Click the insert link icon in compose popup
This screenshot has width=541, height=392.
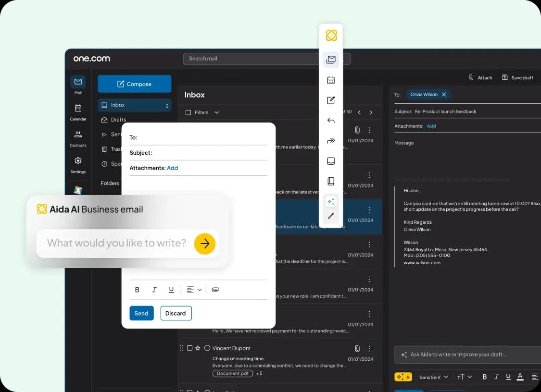(215, 290)
